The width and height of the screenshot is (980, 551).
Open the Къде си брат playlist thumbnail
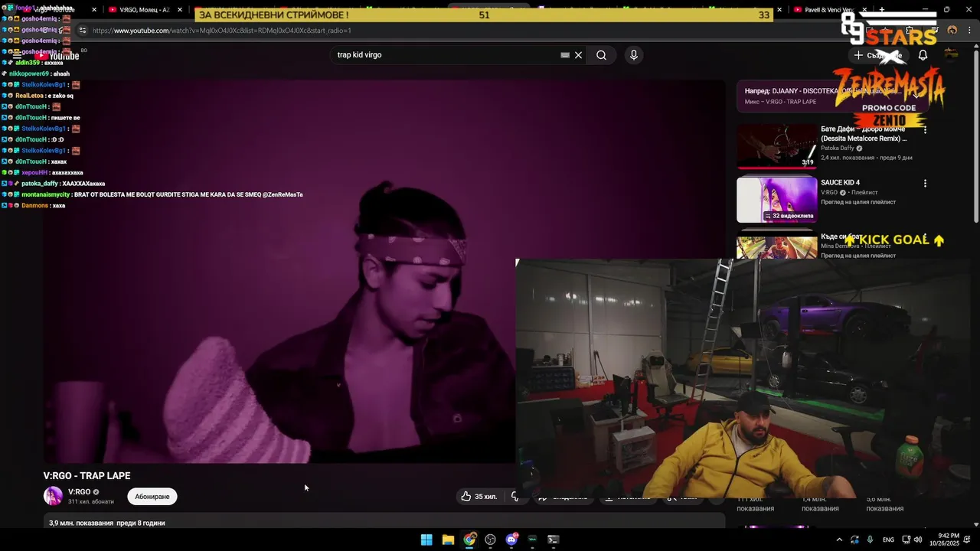776,246
